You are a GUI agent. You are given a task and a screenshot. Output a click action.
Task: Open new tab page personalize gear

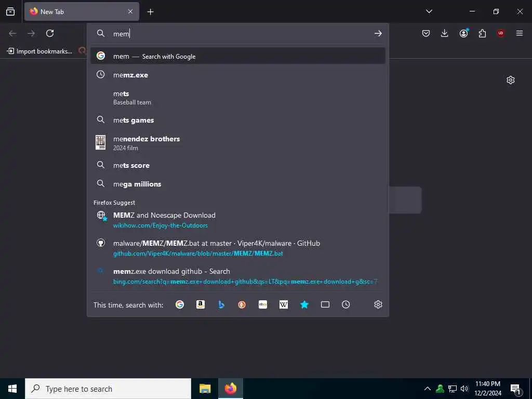click(511, 80)
